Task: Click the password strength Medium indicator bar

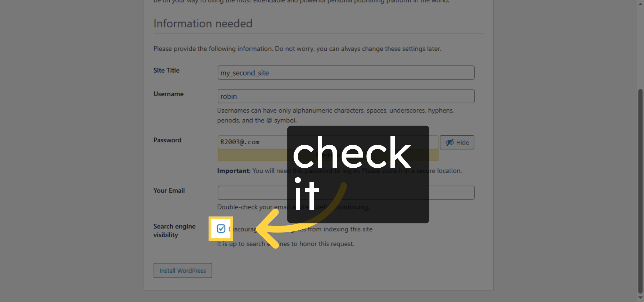Action: (255, 155)
